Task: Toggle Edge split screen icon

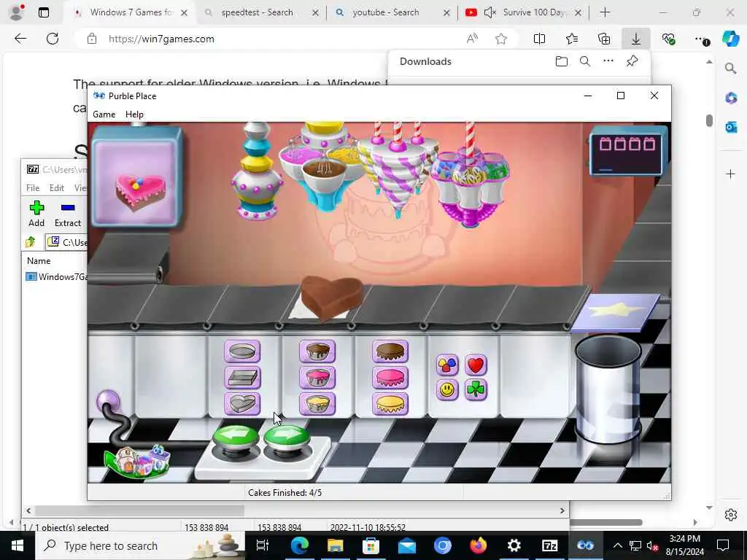Action: coord(539,39)
